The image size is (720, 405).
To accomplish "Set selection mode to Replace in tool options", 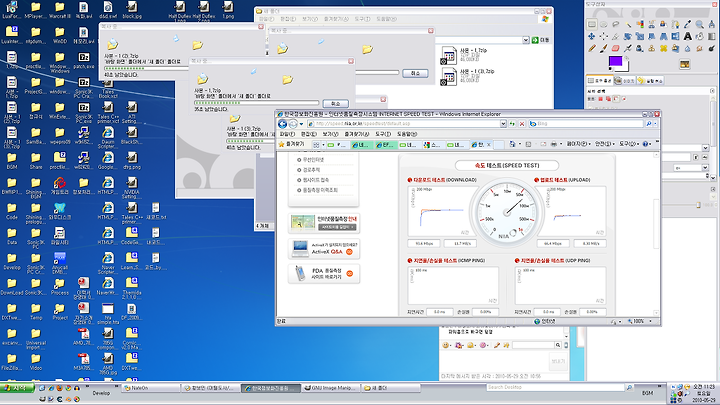I will 601,99.
